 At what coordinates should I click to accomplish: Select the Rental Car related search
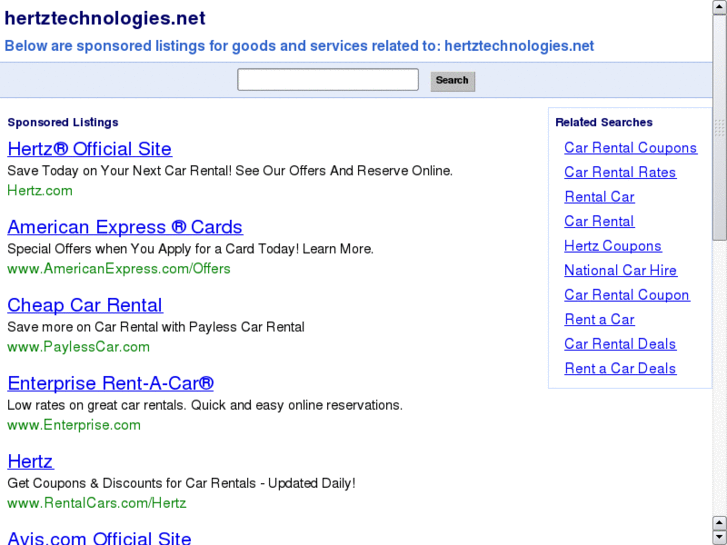(599, 197)
